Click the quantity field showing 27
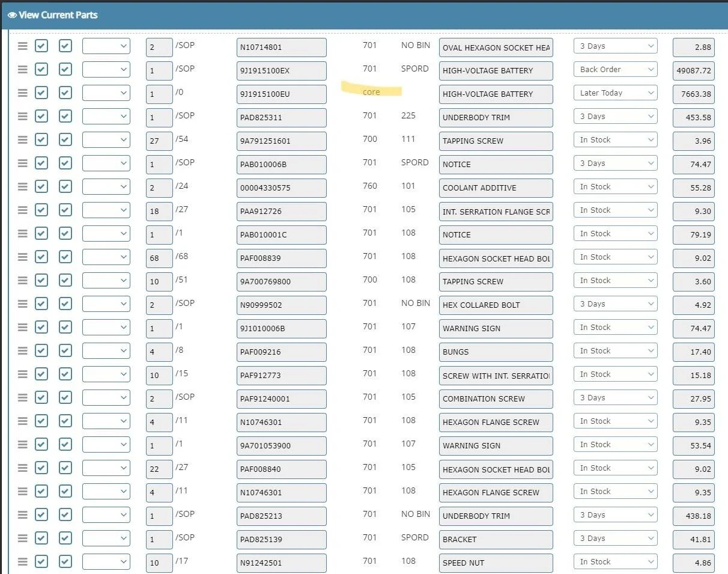This screenshot has width=728, height=574. point(159,141)
